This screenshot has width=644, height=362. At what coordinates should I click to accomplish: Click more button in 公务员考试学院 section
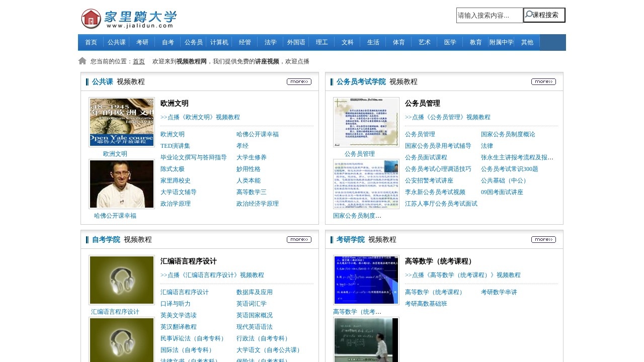click(x=544, y=81)
